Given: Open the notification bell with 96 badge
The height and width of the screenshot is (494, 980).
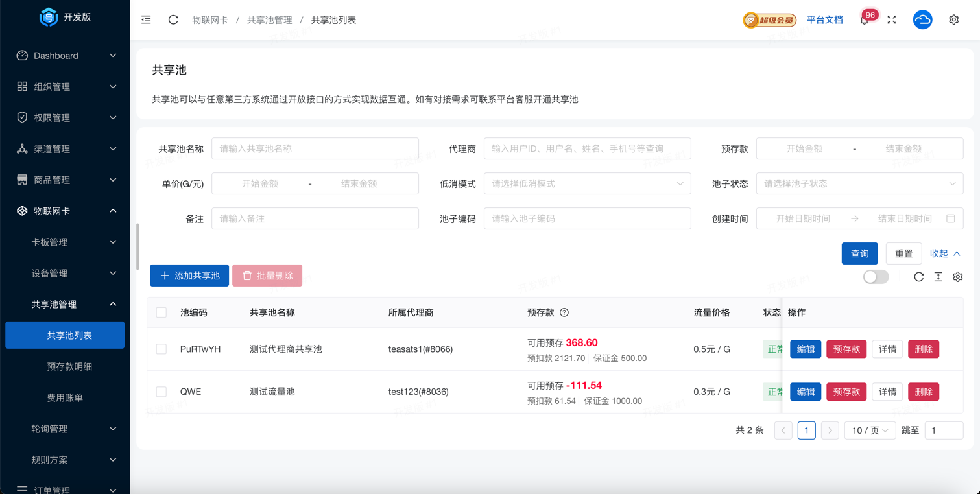Looking at the screenshot, I should click(x=864, y=20).
